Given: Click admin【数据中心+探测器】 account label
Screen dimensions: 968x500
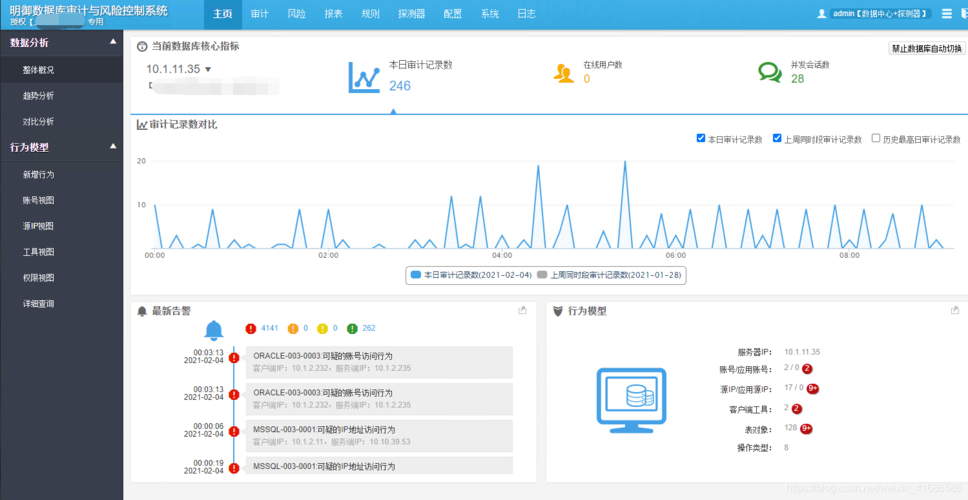Looking at the screenshot, I should click(881, 14).
